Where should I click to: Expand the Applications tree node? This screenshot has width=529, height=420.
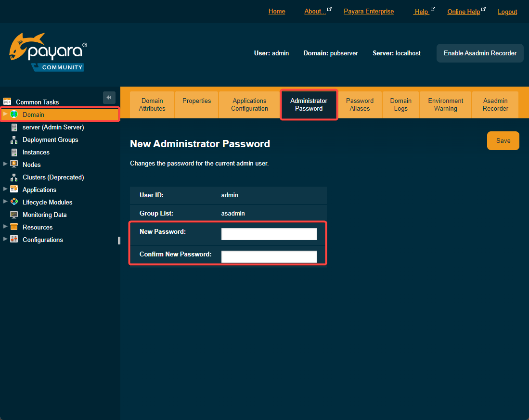tap(5, 189)
